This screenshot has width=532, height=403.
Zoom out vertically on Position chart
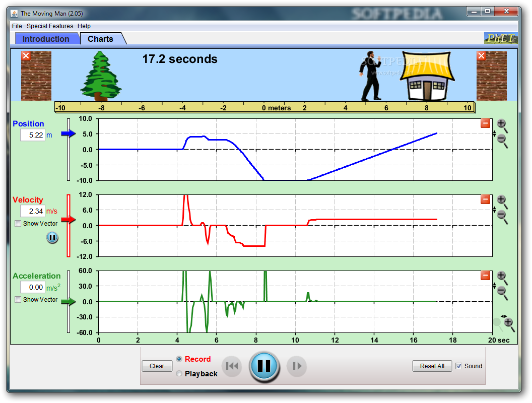click(x=502, y=141)
